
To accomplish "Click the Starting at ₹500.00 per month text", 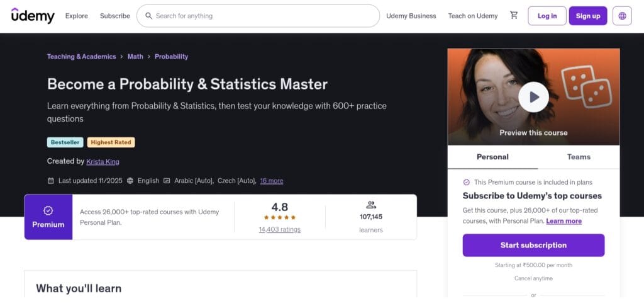I will (x=533, y=265).
